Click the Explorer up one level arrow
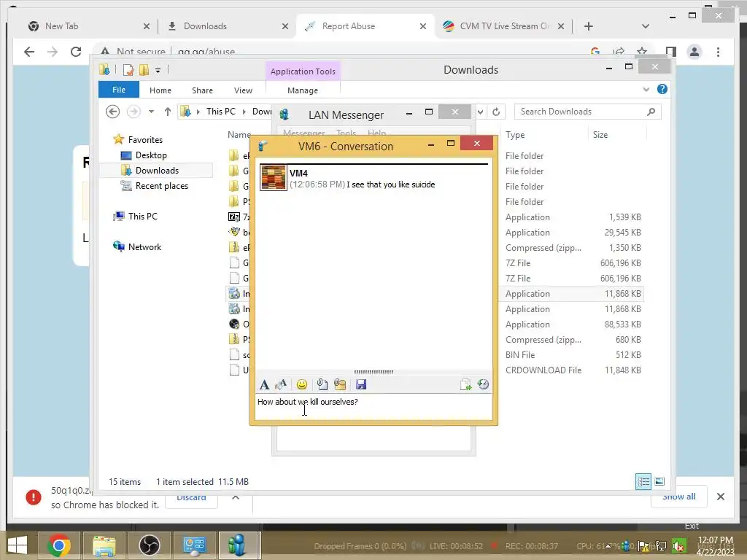 pos(167,112)
